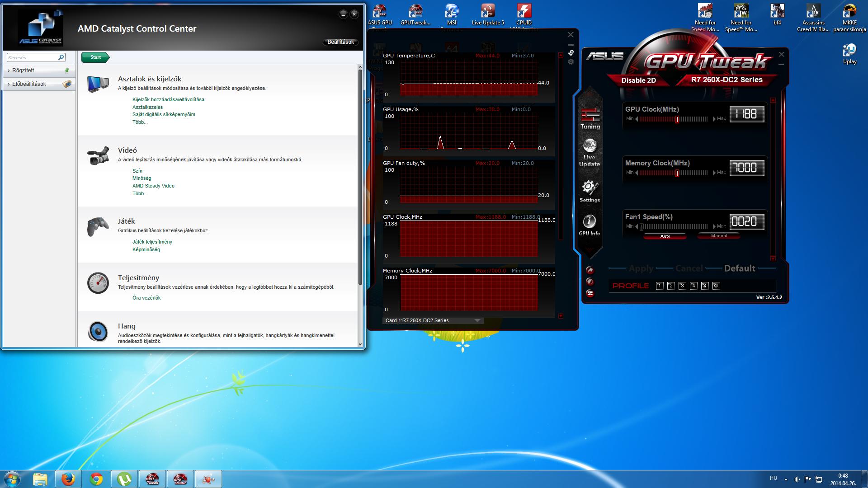
Task: Select profile G in GPU Tweak
Action: click(x=716, y=286)
